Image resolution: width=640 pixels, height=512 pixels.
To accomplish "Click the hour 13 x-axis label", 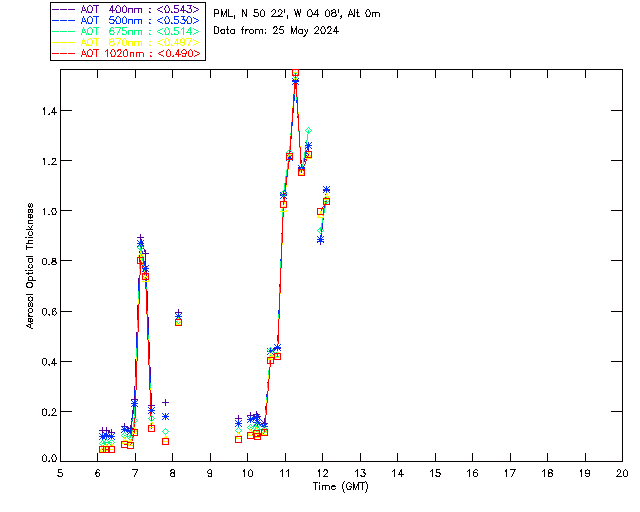I will tap(360, 473).
